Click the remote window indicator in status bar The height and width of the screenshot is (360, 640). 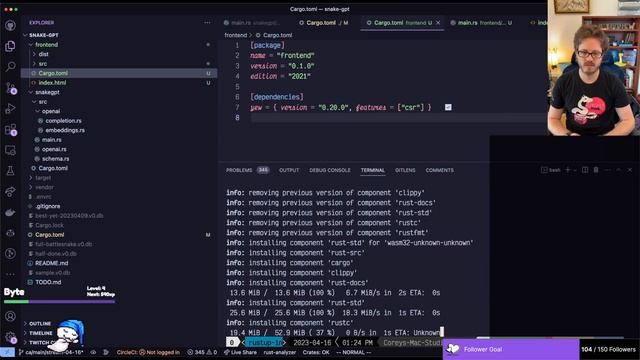(x=7, y=352)
